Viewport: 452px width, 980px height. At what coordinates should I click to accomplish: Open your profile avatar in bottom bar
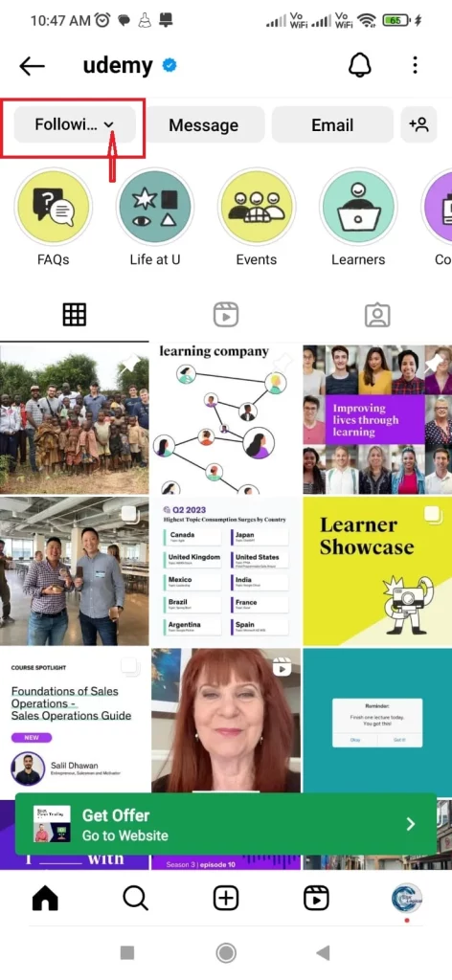coord(407,900)
